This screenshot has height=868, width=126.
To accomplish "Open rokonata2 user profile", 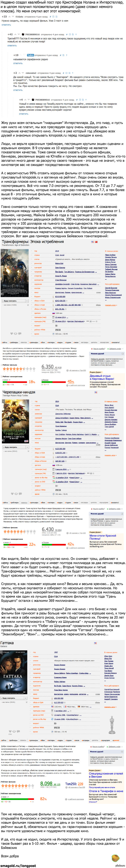I will pyautogui.click(x=31, y=73).
